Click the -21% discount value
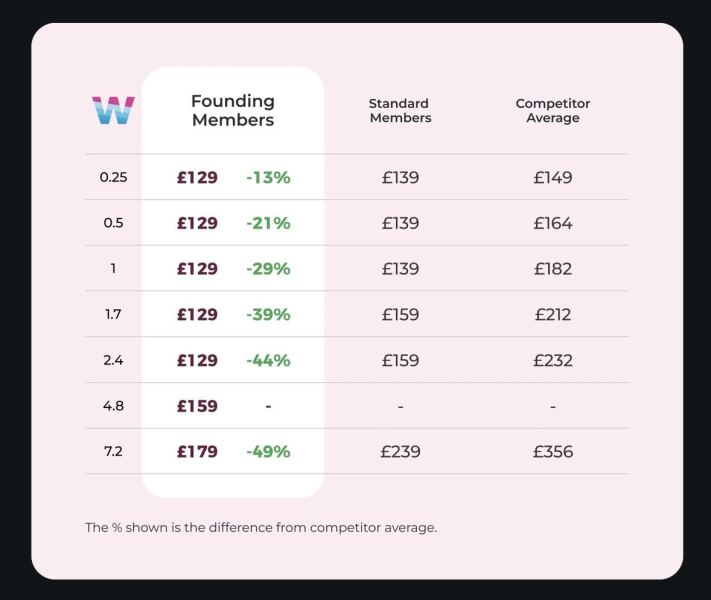Image resolution: width=711 pixels, height=600 pixels. tap(268, 223)
